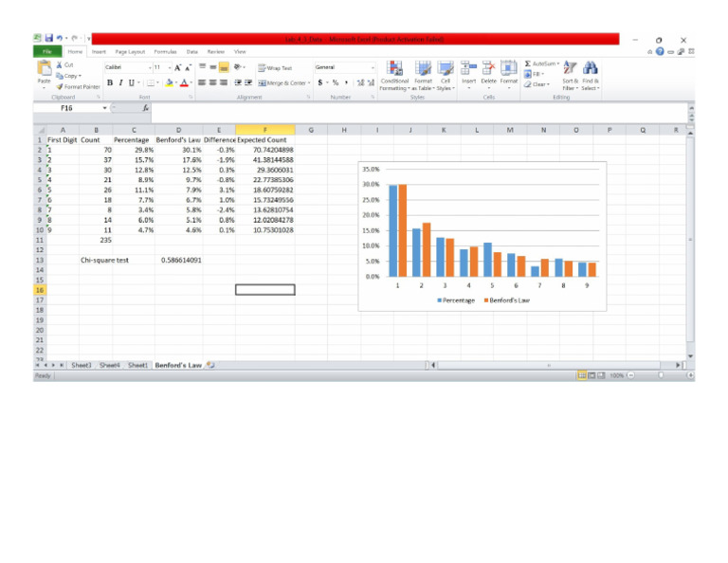Click the Decrease Font Size button
Image resolution: width=728 pixels, height=563 pixels.
coord(188,67)
